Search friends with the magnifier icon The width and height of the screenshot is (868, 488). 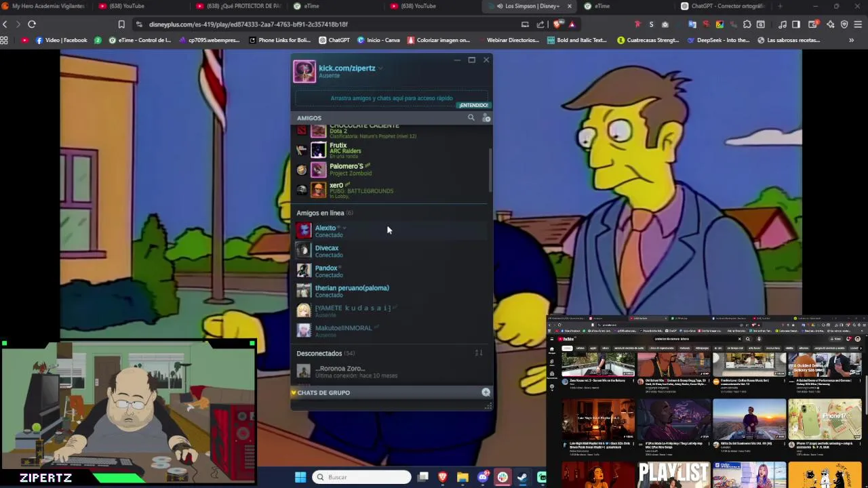471,117
